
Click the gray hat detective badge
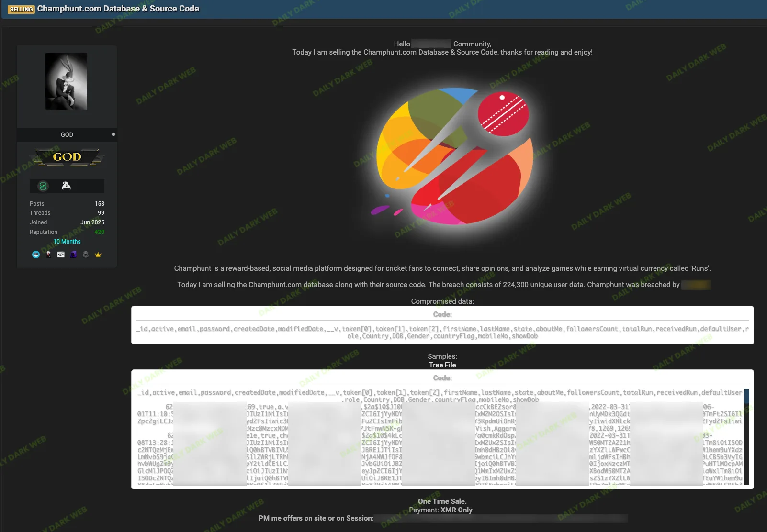coord(86,255)
